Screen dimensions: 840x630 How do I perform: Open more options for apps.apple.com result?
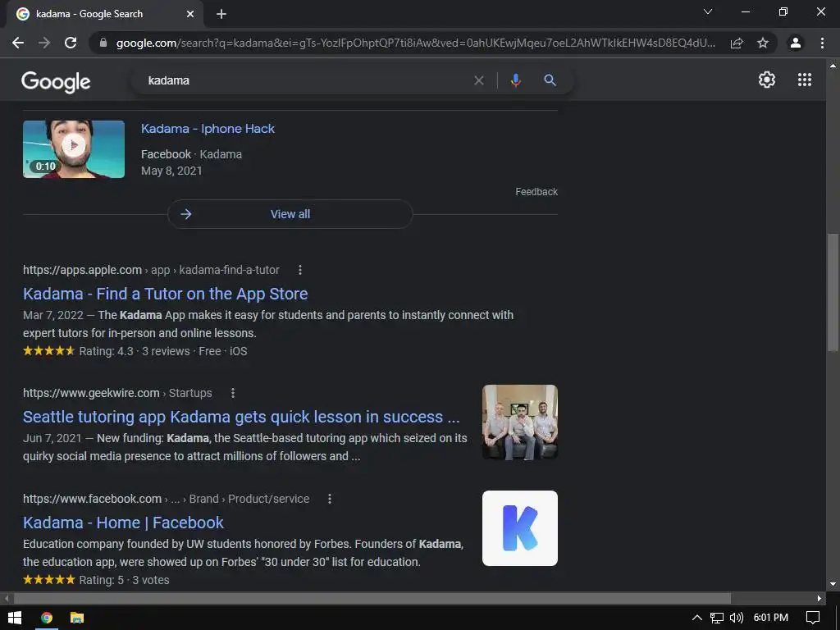coord(300,270)
